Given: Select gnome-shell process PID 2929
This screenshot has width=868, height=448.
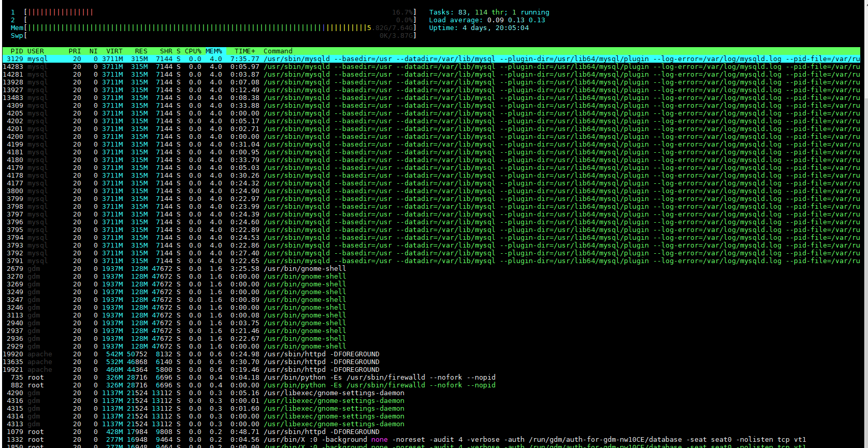Looking at the screenshot, I should point(431,346).
